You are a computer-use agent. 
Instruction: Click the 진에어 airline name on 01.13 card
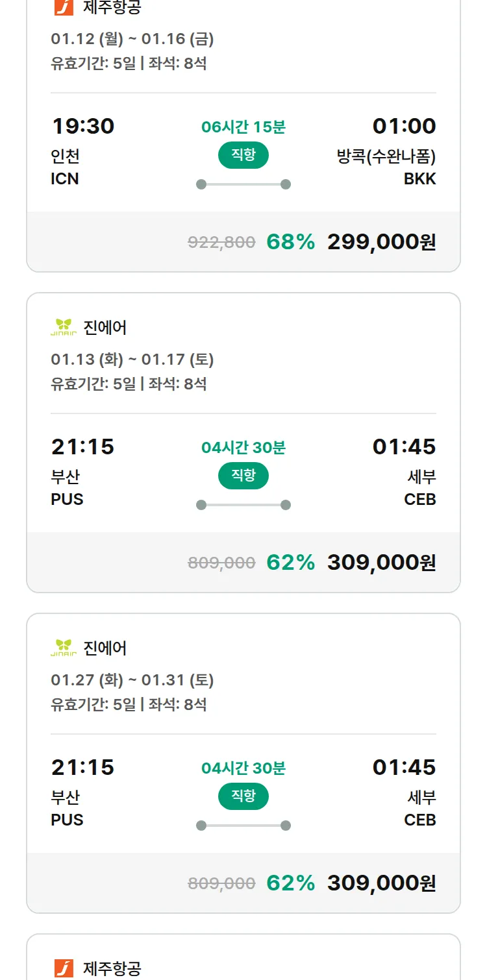[x=105, y=328]
